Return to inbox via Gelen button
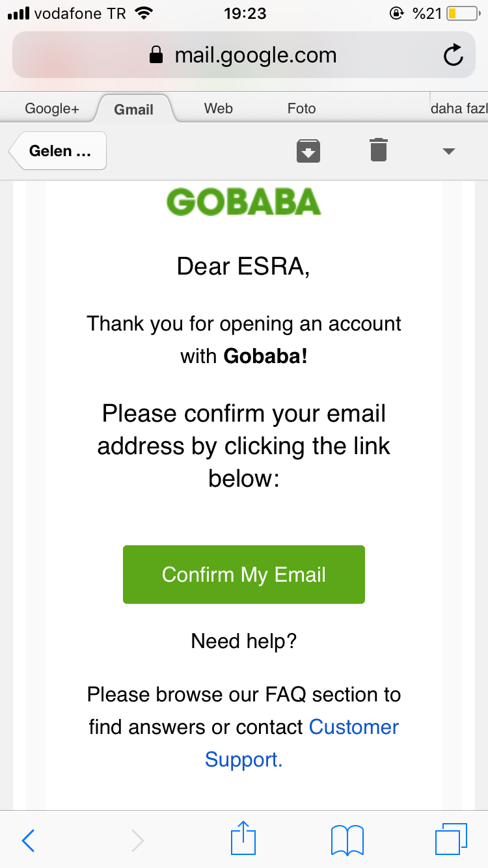 click(x=57, y=151)
